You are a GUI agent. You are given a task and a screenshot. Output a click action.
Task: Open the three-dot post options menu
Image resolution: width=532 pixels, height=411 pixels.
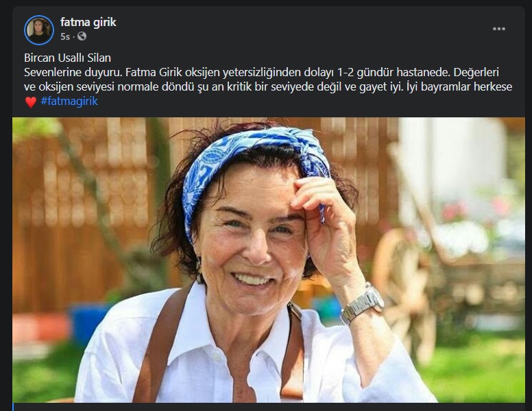coord(499,29)
